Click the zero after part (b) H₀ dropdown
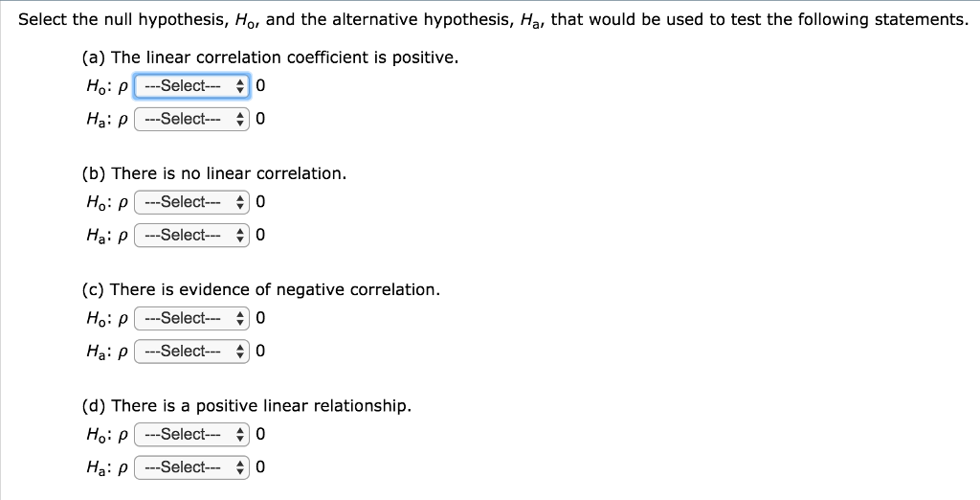The image size is (980, 500). tap(260, 202)
